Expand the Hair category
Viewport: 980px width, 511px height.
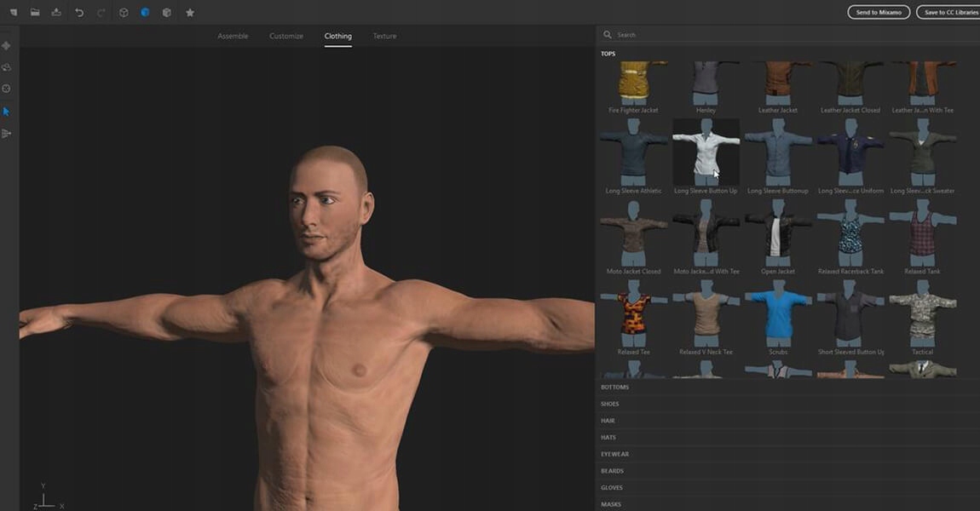(608, 421)
